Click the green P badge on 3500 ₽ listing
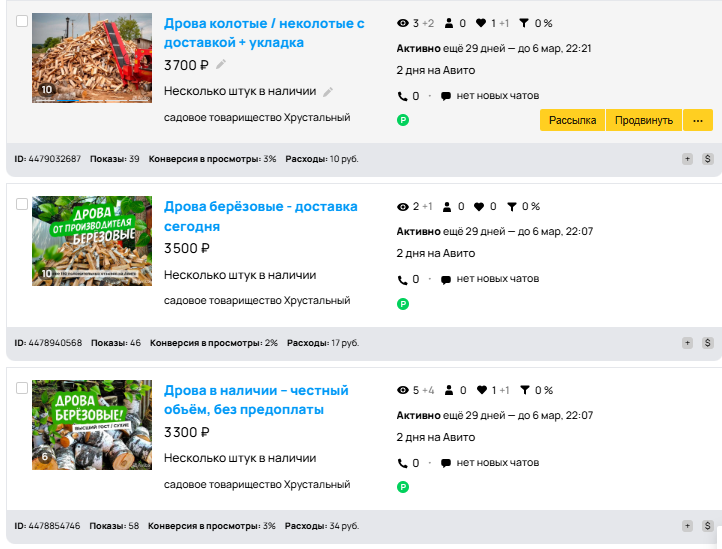722x549 pixels. (x=403, y=304)
